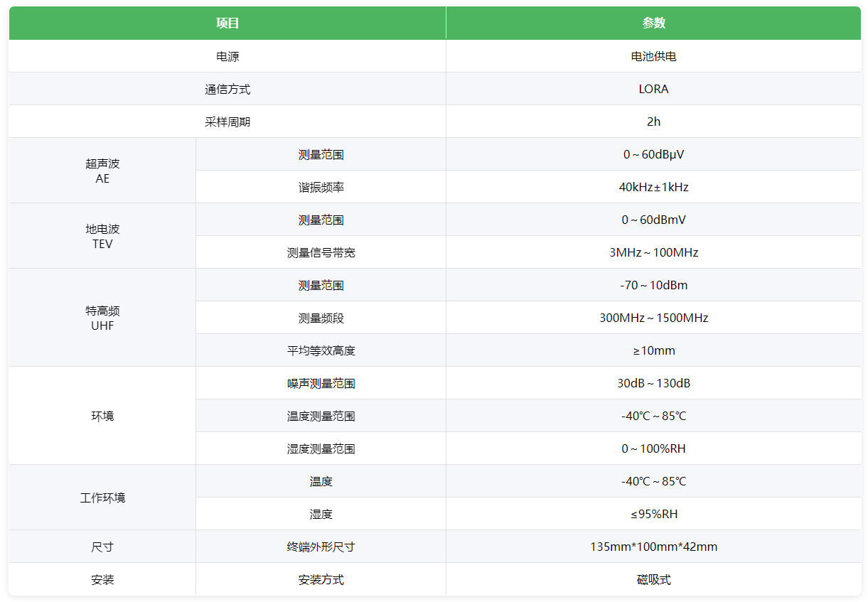Click the 项目 column header
The image size is (868, 602).
(x=227, y=23)
